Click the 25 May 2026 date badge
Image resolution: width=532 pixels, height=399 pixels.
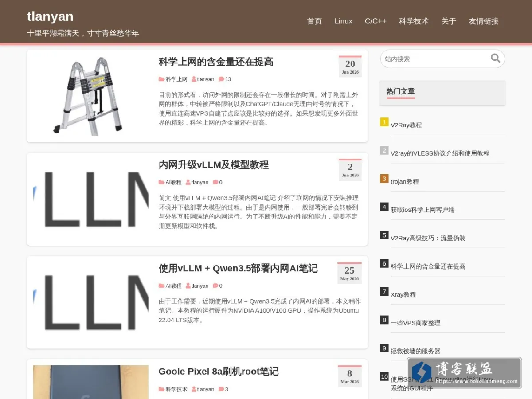[x=349, y=273]
